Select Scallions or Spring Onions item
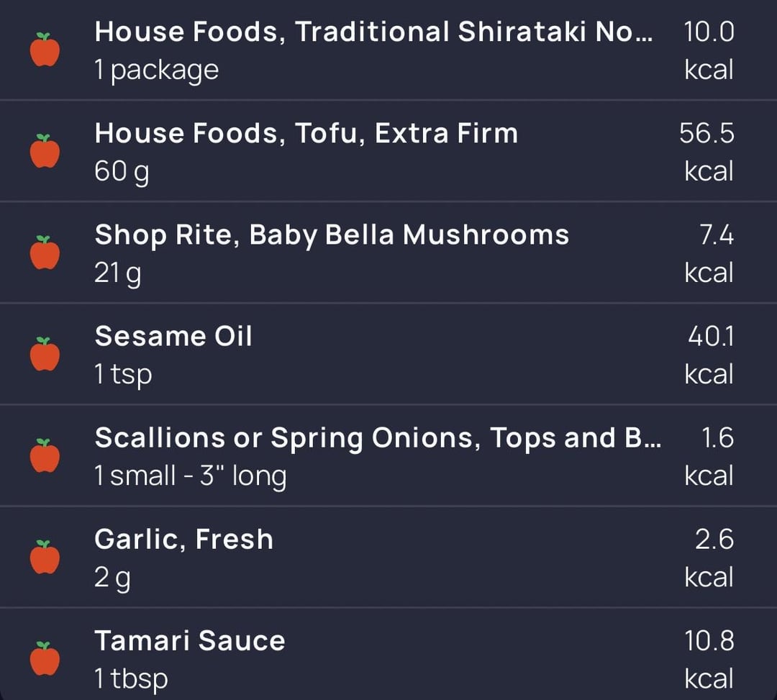This screenshot has height=700, width=777. pos(388,456)
